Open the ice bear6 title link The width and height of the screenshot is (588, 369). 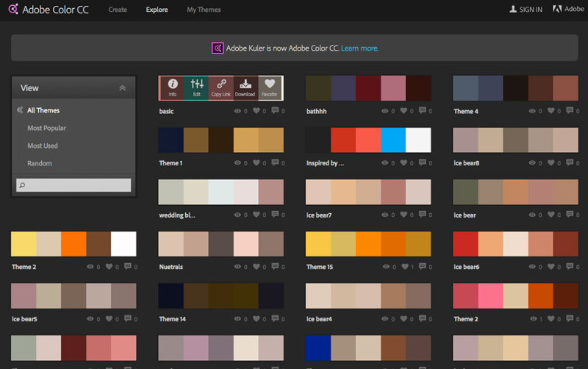(466, 267)
